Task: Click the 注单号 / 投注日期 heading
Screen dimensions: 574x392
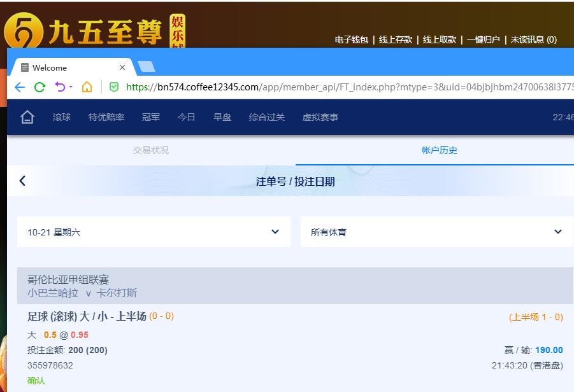Action: (x=296, y=181)
